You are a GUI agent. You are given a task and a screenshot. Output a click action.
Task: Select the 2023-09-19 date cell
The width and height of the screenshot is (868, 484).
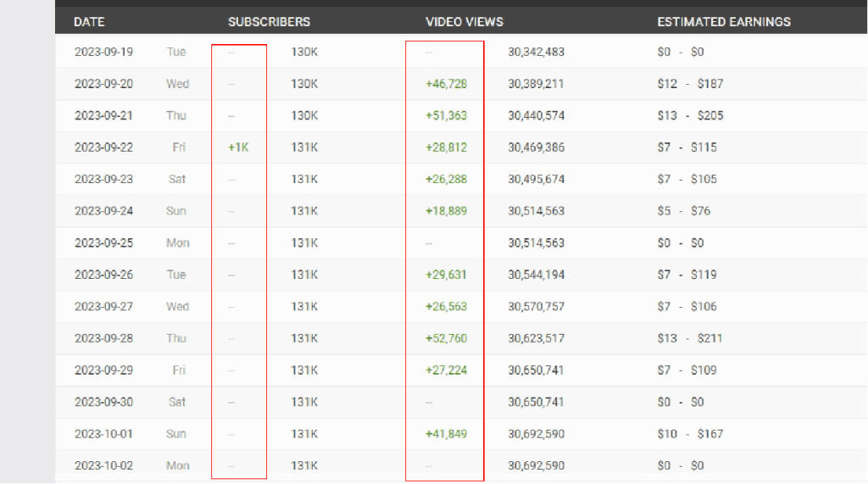[x=103, y=52]
